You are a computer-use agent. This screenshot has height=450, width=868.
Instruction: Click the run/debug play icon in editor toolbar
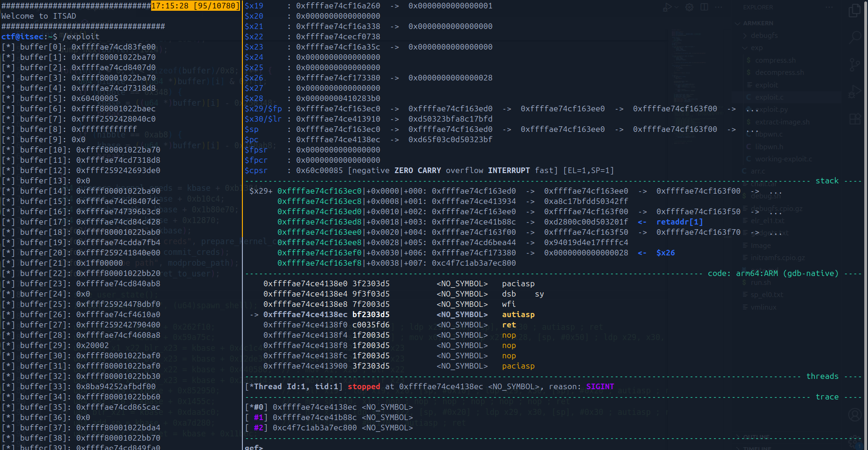[668, 7]
